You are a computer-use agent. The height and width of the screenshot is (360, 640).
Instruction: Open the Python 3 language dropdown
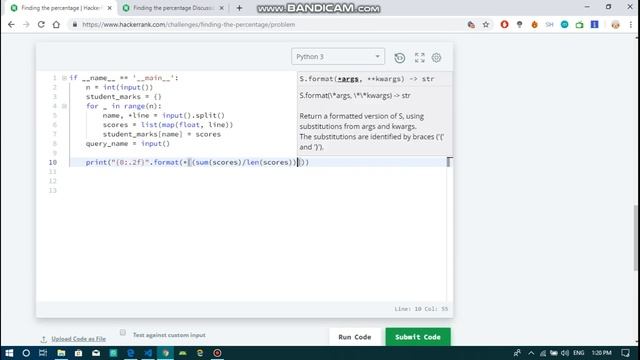tap(338, 56)
